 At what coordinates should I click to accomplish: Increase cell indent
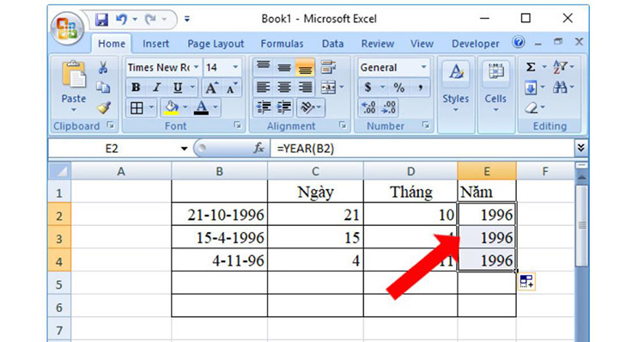[x=284, y=107]
